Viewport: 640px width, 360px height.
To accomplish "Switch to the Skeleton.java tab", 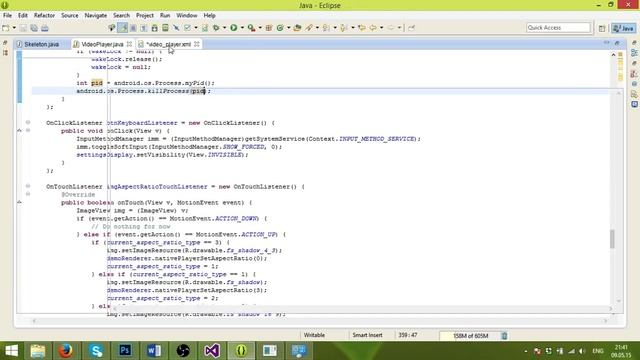I will (x=42, y=44).
